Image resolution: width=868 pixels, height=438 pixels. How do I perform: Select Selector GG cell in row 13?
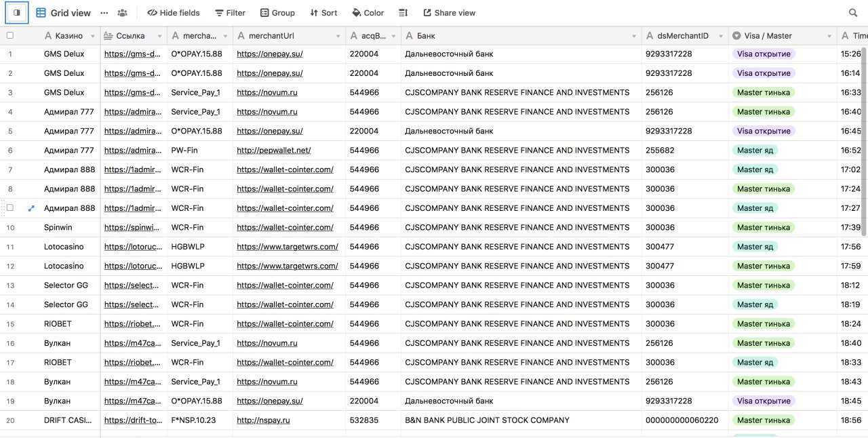66,285
